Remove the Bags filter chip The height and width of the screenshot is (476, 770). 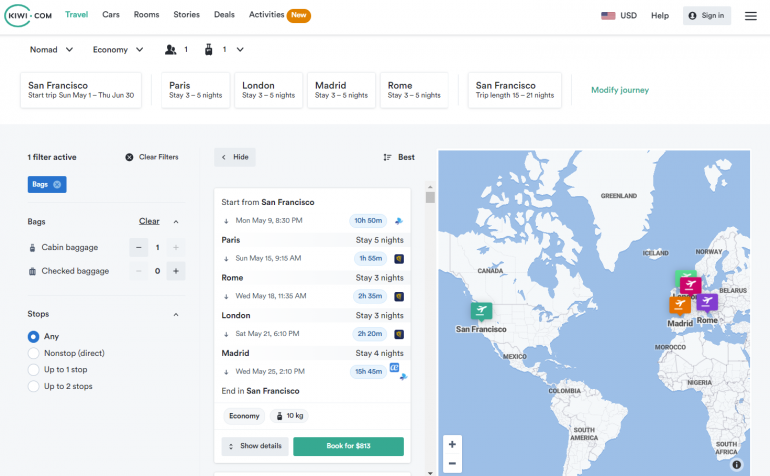tap(58, 184)
